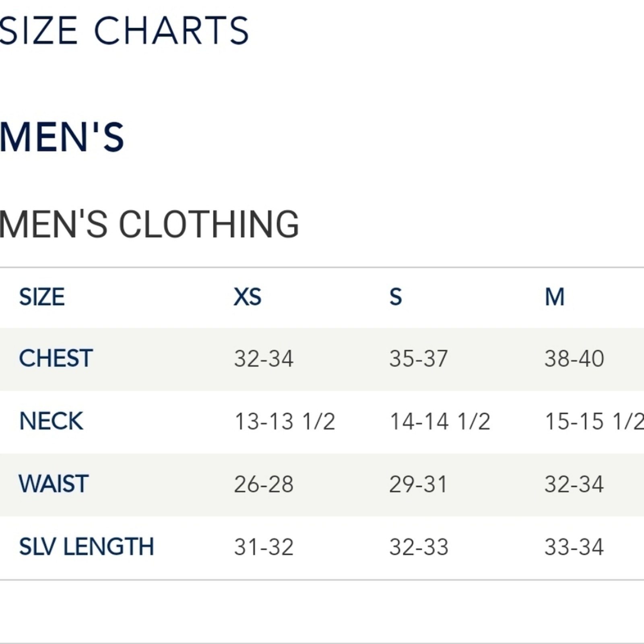
Task: Select the SIZE header cell
Action: click(x=42, y=297)
